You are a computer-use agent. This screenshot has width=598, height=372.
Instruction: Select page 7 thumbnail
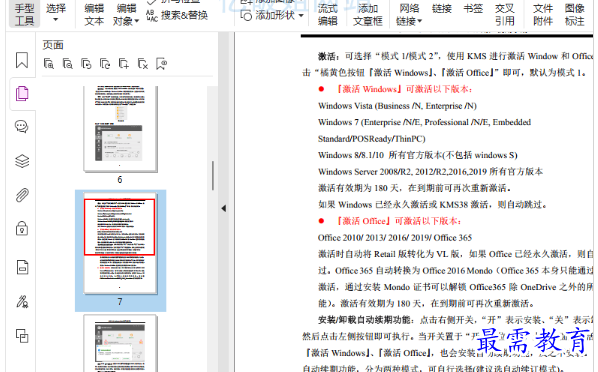(x=120, y=244)
